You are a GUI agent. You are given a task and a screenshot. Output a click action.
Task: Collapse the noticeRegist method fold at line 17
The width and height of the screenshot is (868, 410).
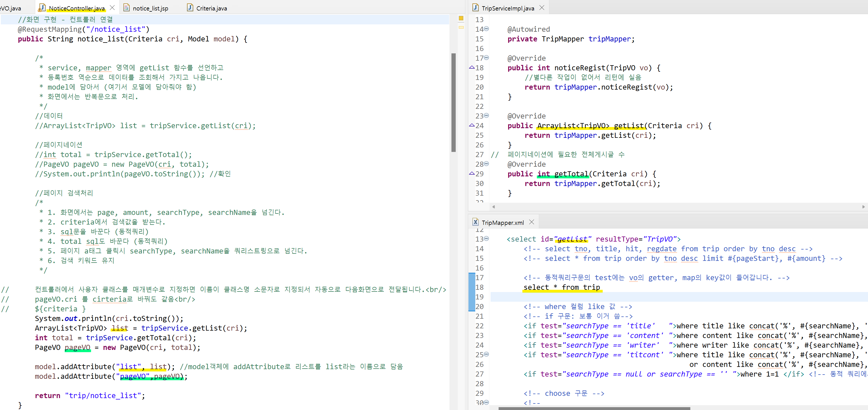pyautogui.click(x=486, y=58)
